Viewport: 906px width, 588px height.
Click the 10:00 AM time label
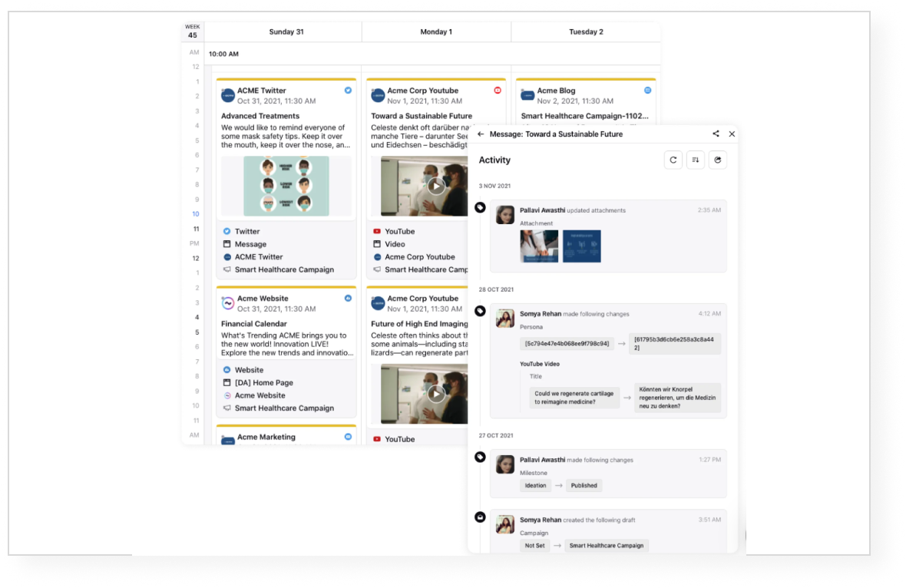click(223, 54)
